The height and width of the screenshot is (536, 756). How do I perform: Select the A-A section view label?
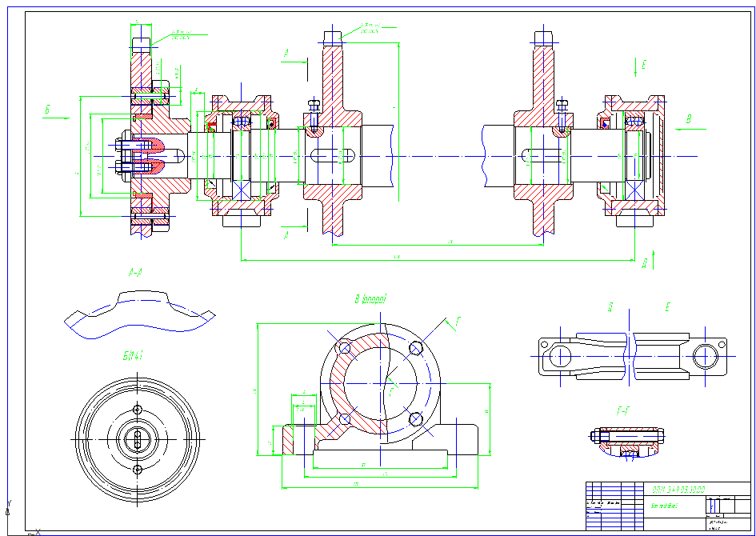[x=135, y=273]
